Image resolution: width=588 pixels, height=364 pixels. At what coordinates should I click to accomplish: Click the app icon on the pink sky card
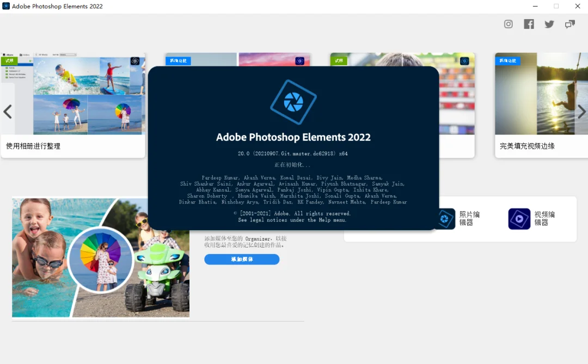pyautogui.click(x=299, y=61)
